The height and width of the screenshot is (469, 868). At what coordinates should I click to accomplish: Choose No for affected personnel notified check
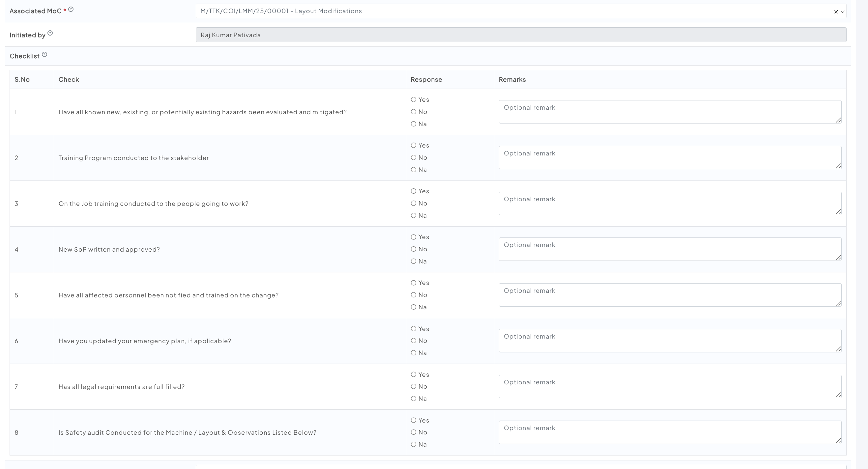[414, 295]
